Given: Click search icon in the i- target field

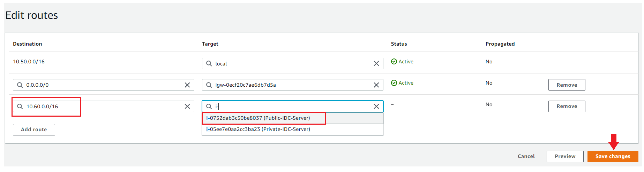Looking at the screenshot, I should coord(209,106).
